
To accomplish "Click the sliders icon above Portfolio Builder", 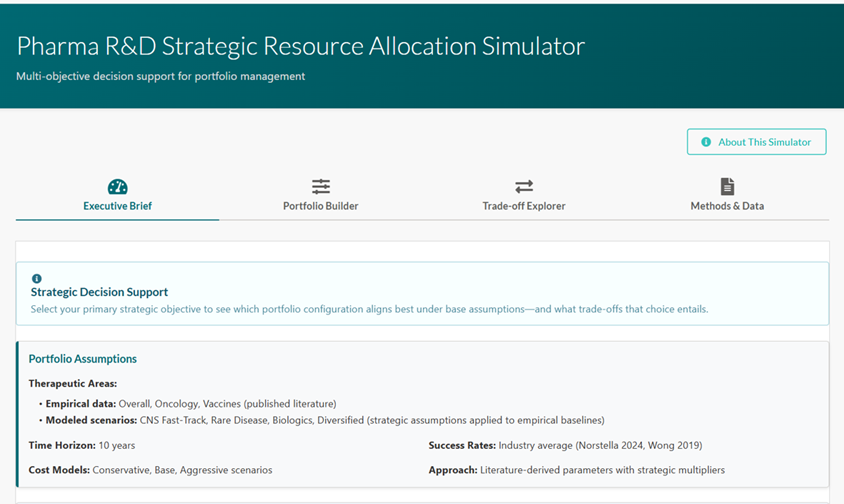I will click(x=320, y=187).
